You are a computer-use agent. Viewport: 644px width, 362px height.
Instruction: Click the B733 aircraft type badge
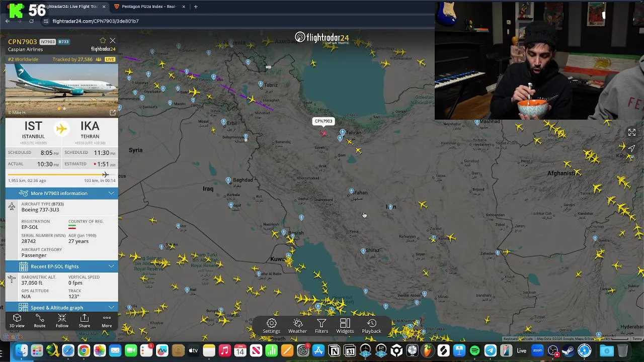tap(63, 42)
